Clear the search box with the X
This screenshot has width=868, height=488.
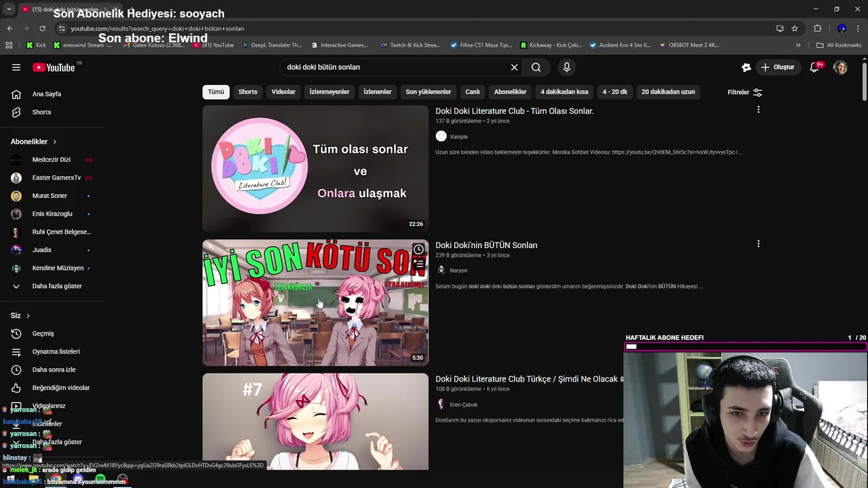click(x=514, y=67)
